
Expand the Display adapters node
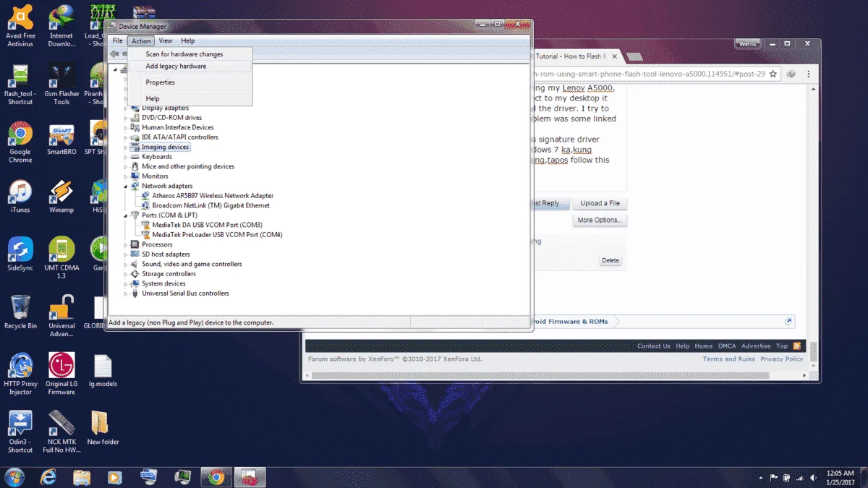coord(126,108)
